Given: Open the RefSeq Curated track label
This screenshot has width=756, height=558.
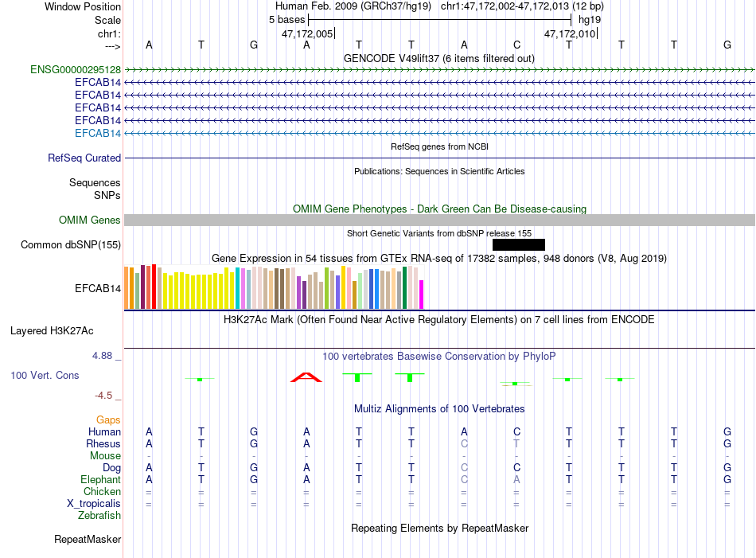Looking at the screenshot, I should coord(84,158).
